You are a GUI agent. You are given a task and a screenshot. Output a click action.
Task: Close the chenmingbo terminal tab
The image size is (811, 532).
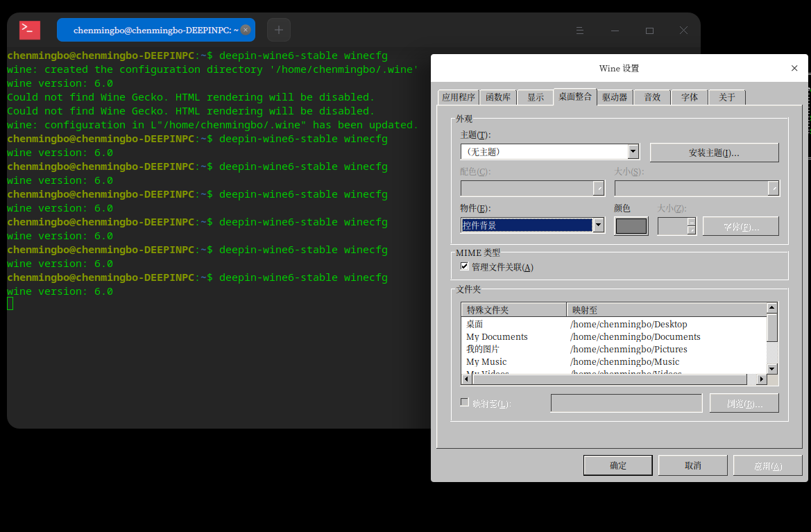[245, 30]
